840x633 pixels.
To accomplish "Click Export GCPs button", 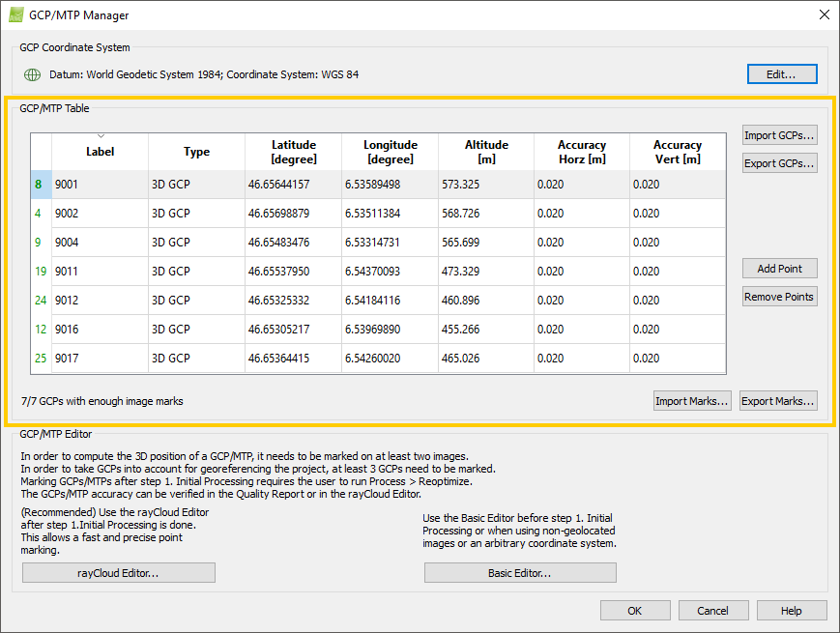I will (x=779, y=163).
